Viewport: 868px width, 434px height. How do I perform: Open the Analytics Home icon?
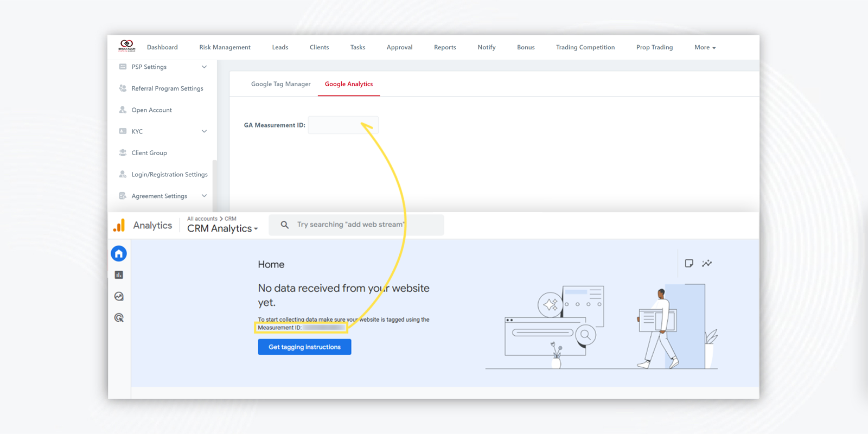(119, 253)
